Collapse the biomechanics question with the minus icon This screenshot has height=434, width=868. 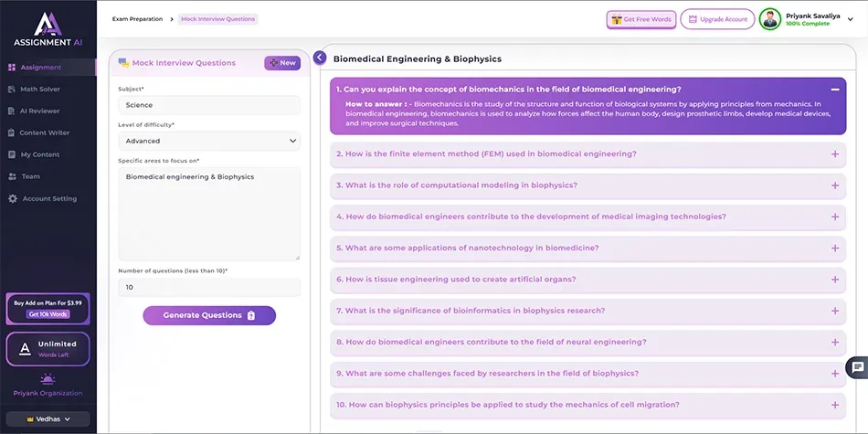(x=834, y=90)
